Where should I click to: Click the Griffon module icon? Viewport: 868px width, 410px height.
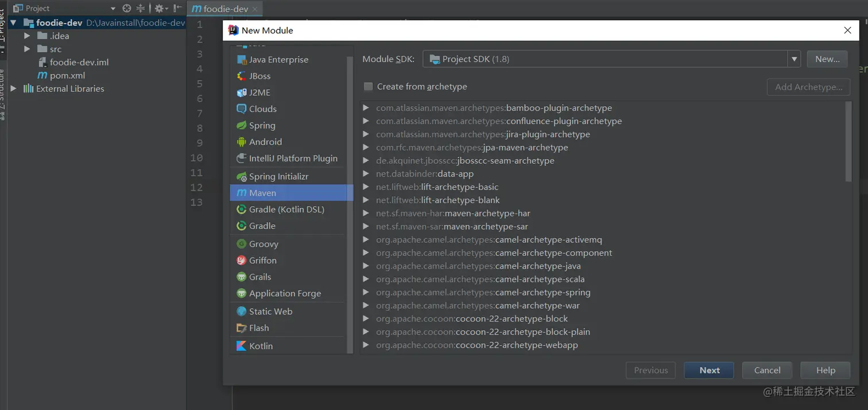241,260
